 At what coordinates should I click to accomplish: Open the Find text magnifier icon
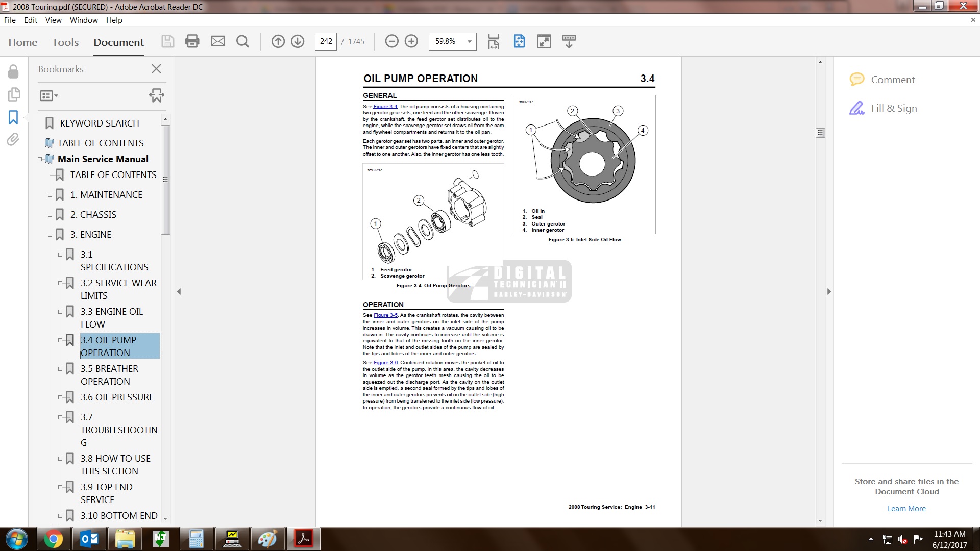243,41
